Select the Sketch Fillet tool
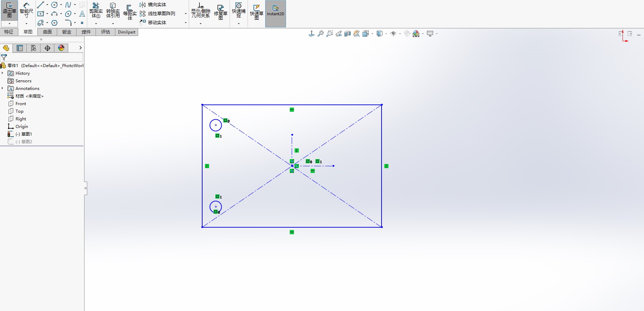This screenshot has width=644, height=311. (68, 23)
